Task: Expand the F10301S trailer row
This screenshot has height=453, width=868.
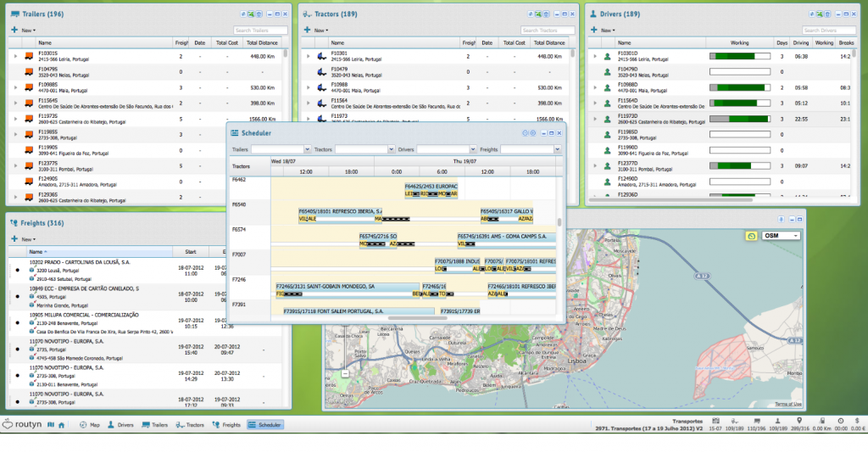Action: (14, 56)
